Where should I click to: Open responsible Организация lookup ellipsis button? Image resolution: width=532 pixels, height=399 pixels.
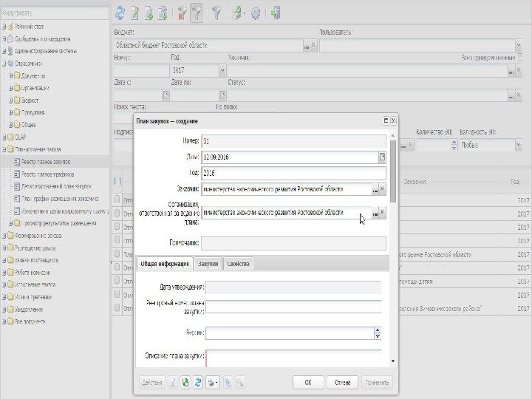[375, 214]
